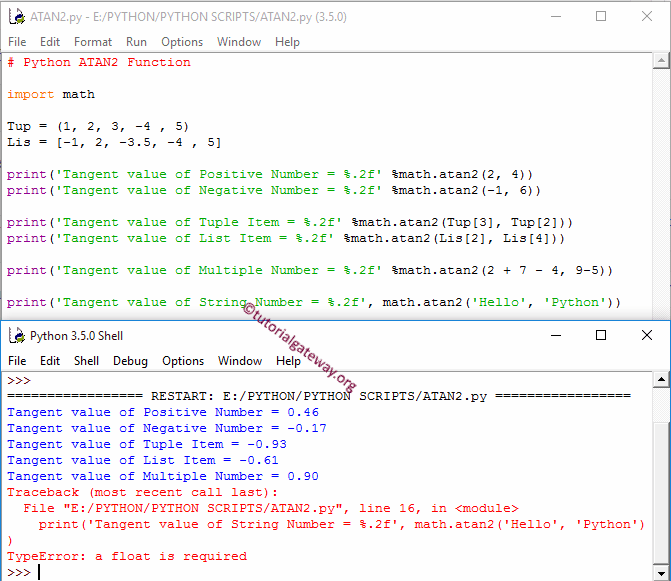Open Shell menu in Python Shell

tap(86, 361)
